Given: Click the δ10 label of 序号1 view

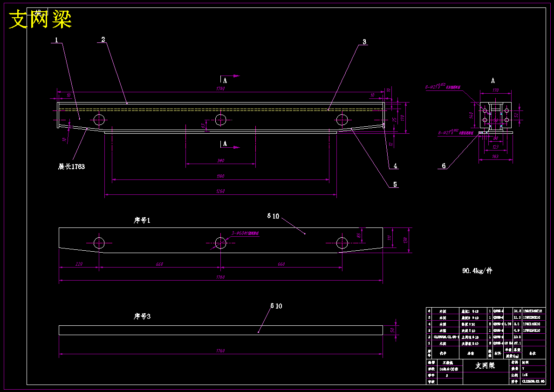Looking at the screenshot, I should (x=273, y=216).
